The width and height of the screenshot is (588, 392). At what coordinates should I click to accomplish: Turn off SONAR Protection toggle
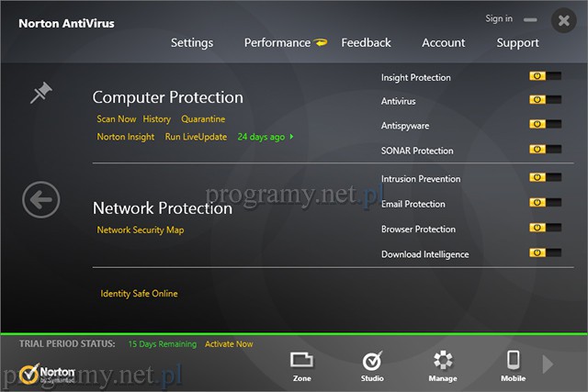[545, 149]
